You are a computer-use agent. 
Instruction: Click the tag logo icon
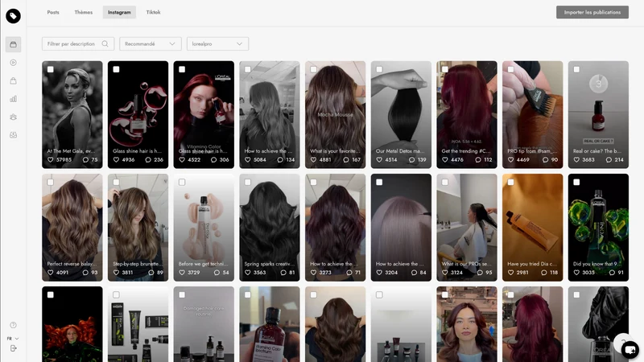tap(13, 16)
